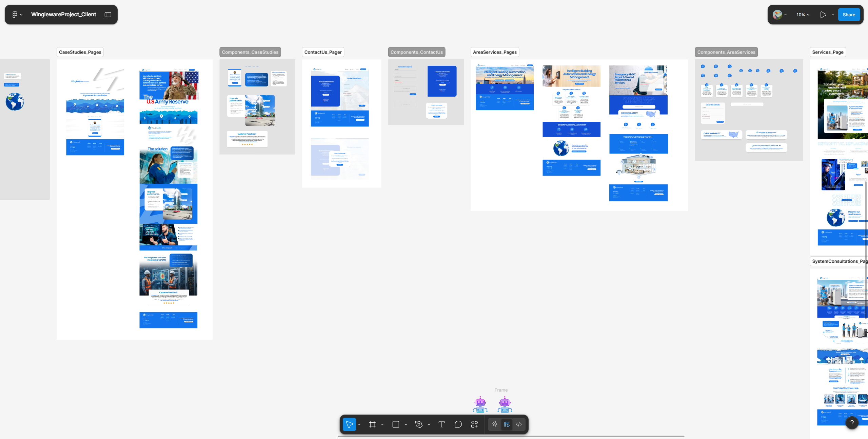The image size is (868, 439).
Task: Select the Rectangle shape tool
Action: (x=395, y=424)
